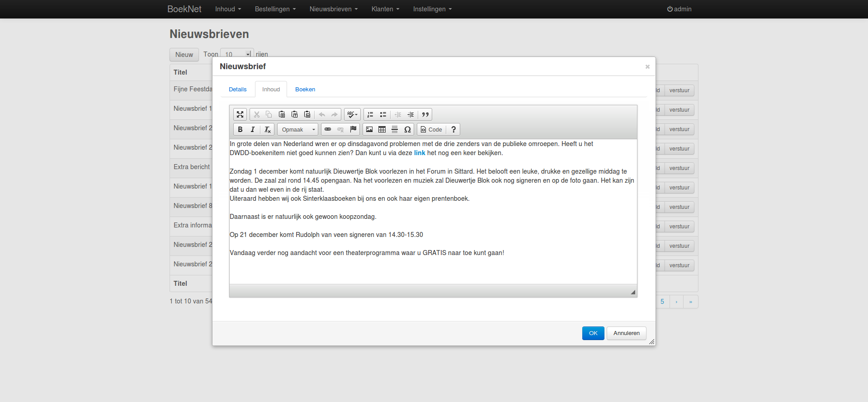
Task: Click the admin logout link
Action: point(679,9)
